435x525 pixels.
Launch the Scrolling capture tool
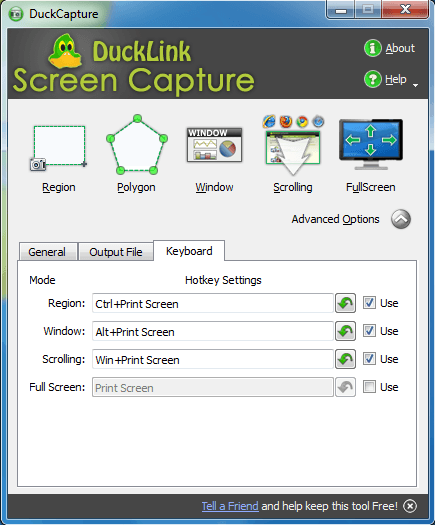293,145
